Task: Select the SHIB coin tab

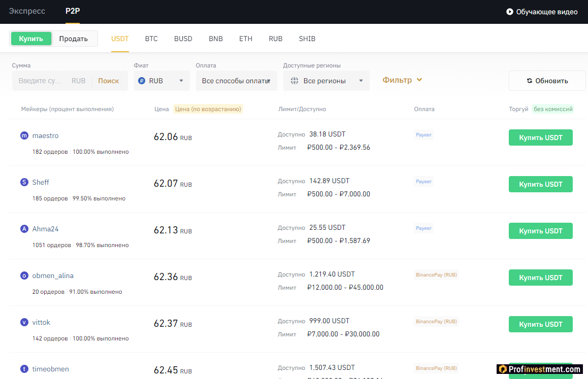Action: pos(307,39)
